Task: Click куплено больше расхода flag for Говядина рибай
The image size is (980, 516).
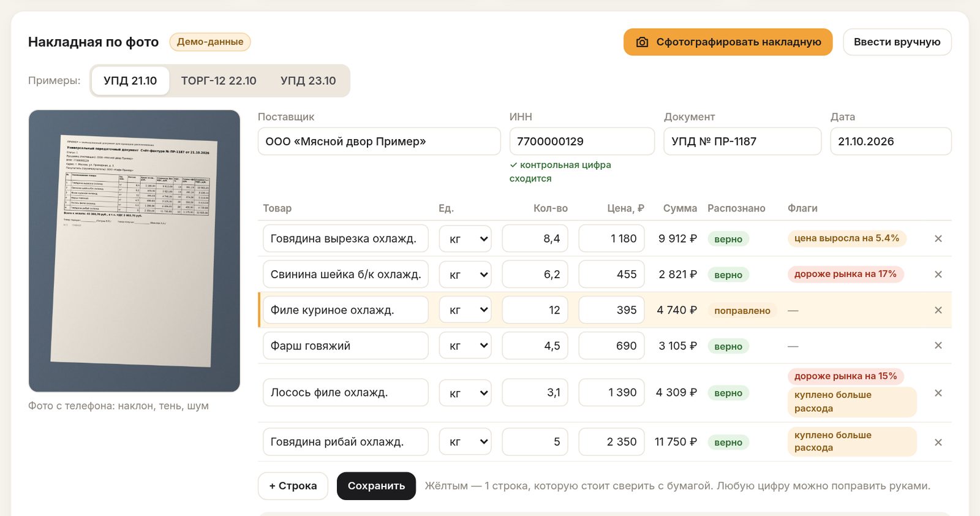Action: 851,442
